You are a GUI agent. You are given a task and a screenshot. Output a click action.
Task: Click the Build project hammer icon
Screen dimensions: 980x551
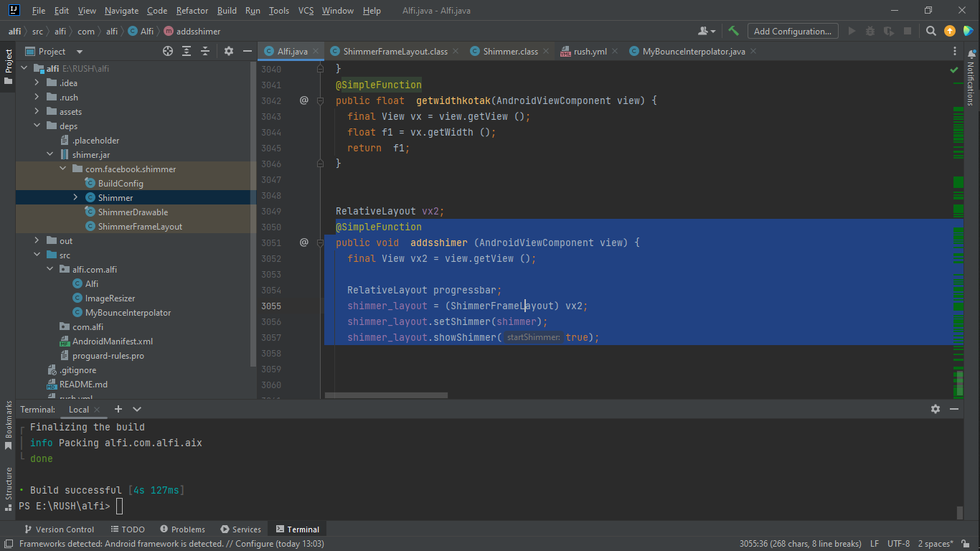pos(733,31)
